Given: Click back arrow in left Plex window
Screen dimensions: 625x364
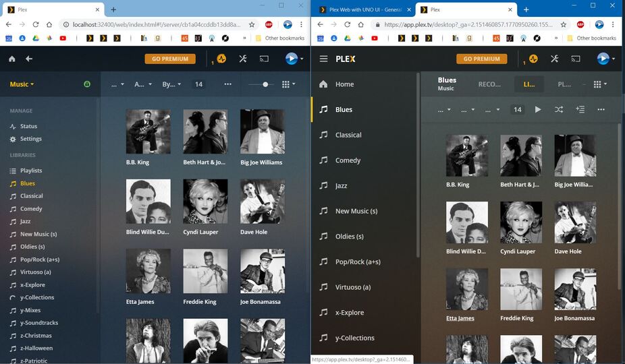Looking at the screenshot, I should pos(29,59).
